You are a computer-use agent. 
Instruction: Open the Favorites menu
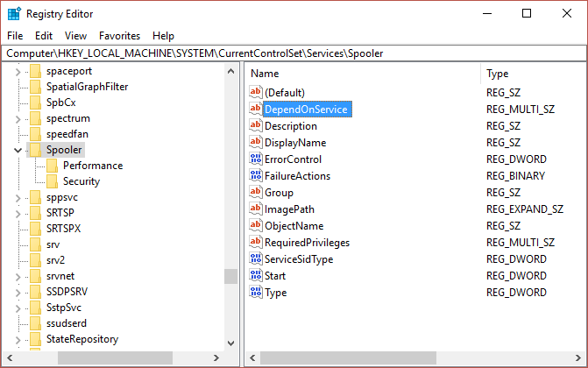coord(119,36)
